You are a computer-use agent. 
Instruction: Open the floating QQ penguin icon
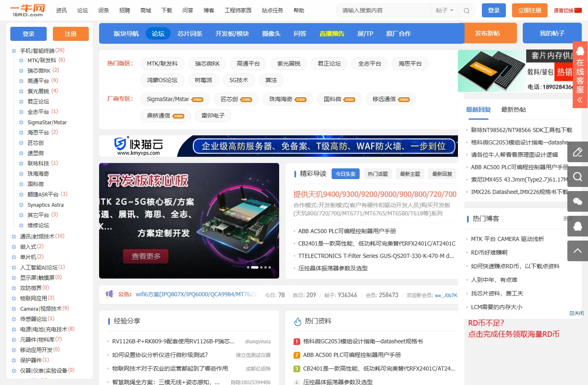[578, 227]
